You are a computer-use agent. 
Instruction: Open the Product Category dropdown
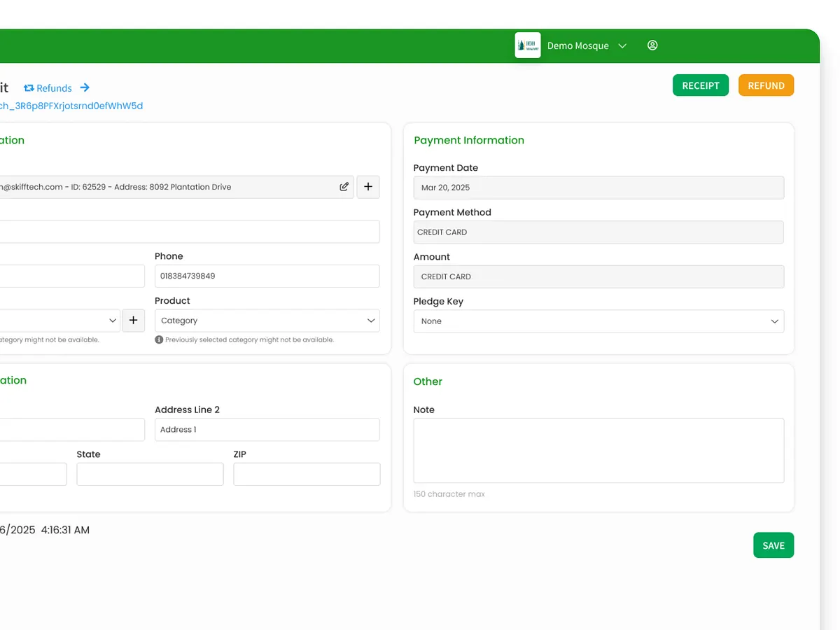[267, 321]
